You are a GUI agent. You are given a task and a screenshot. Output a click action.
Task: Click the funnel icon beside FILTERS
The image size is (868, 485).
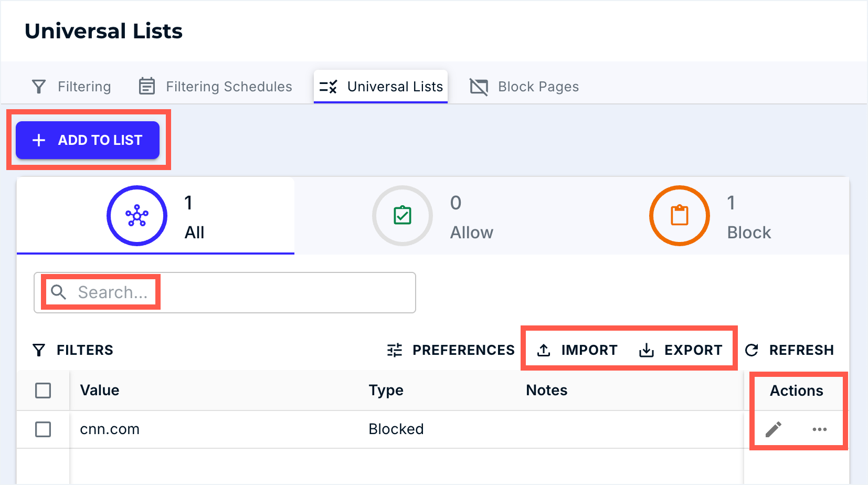[39, 350]
